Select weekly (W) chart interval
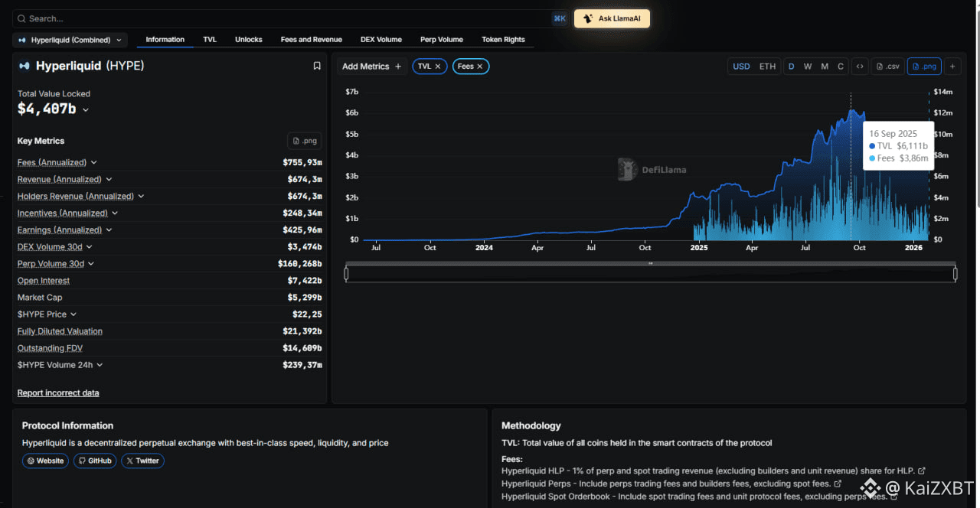Screen dimensions: 980x508 pos(808,67)
